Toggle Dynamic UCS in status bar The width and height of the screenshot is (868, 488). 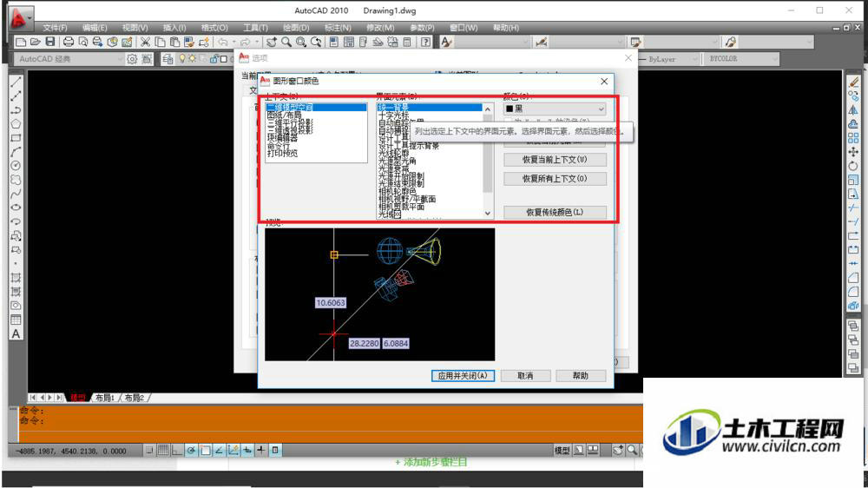[x=233, y=451]
